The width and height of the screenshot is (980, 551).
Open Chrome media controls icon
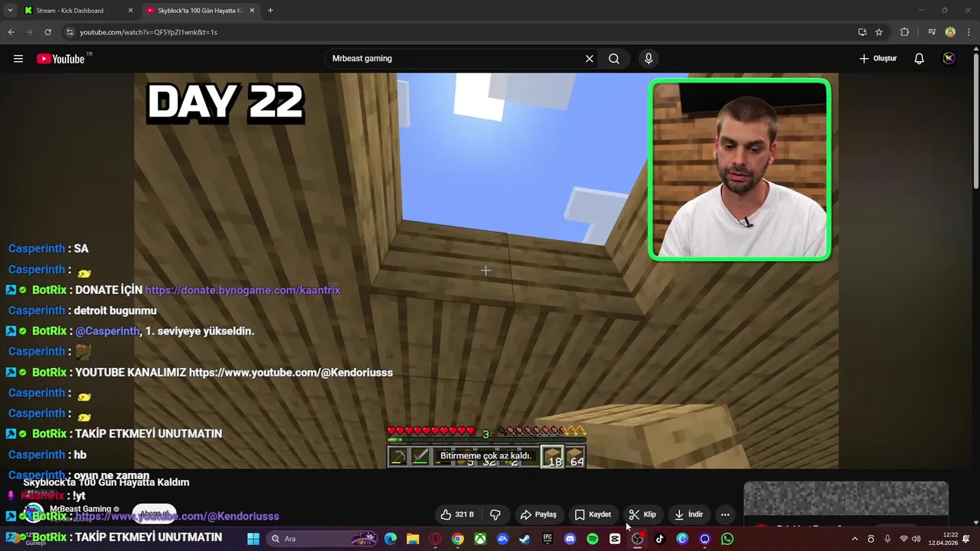[x=932, y=32]
